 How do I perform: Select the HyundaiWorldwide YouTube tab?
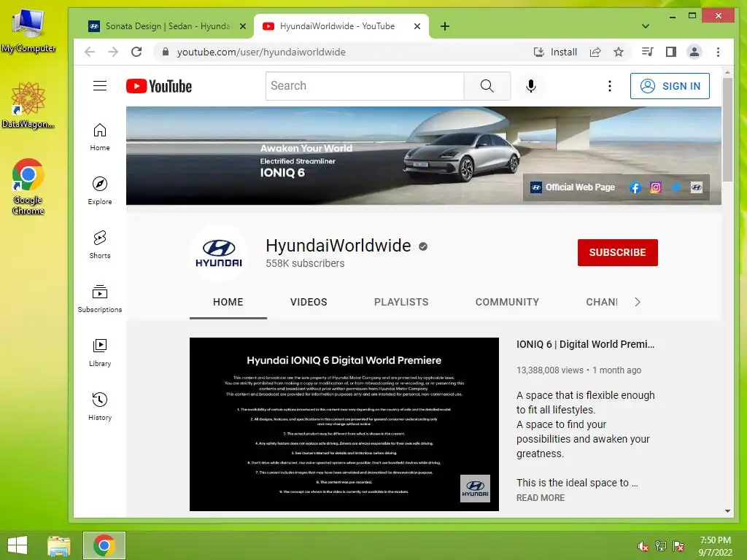tap(336, 26)
